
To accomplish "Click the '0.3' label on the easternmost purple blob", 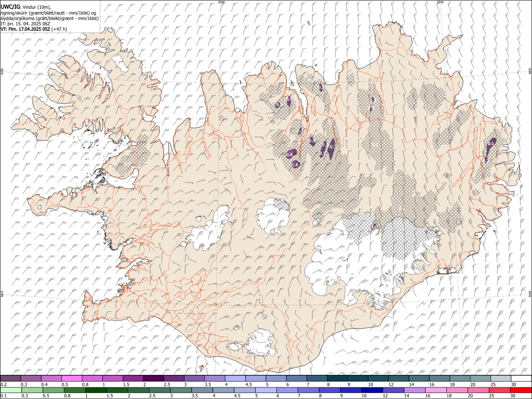I will click(491, 144).
